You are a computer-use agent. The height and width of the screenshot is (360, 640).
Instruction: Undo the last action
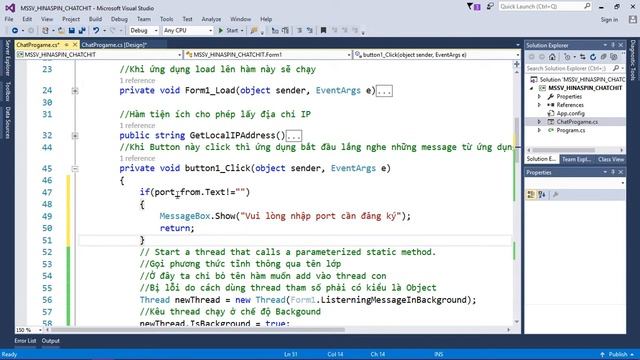pyautogui.click(x=96, y=31)
